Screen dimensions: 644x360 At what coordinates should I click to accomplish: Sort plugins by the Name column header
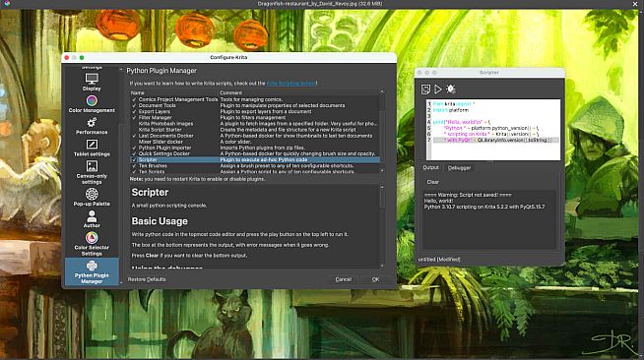pyautogui.click(x=138, y=93)
